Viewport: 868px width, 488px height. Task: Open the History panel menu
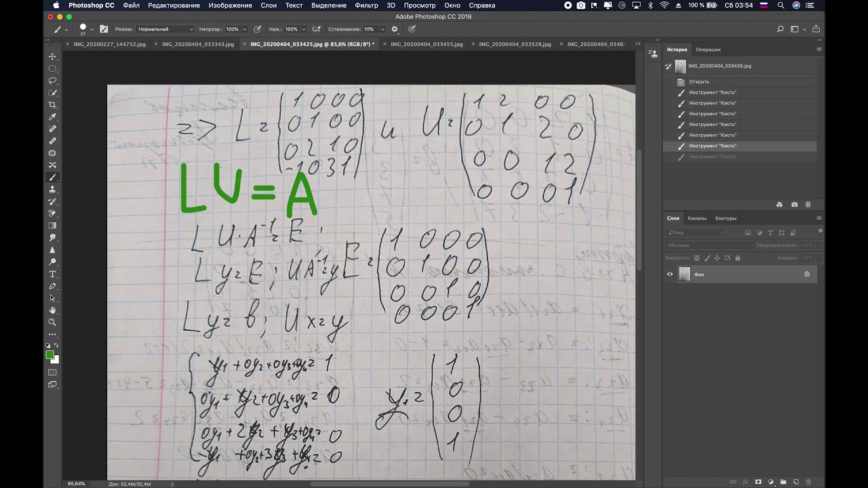point(818,49)
